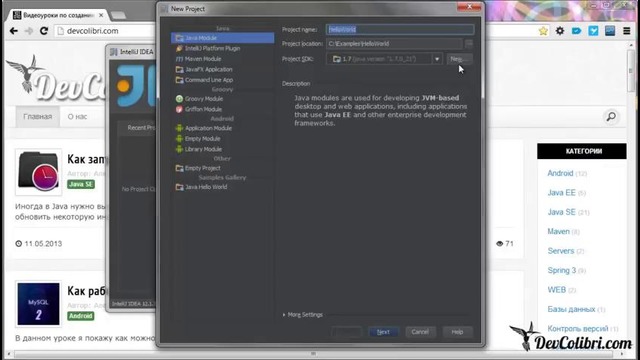Image resolution: width=640 pixels, height=360 pixels.
Task: Click the Java Module folder icon
Action: pyautogui.click(x=179, y=38)
